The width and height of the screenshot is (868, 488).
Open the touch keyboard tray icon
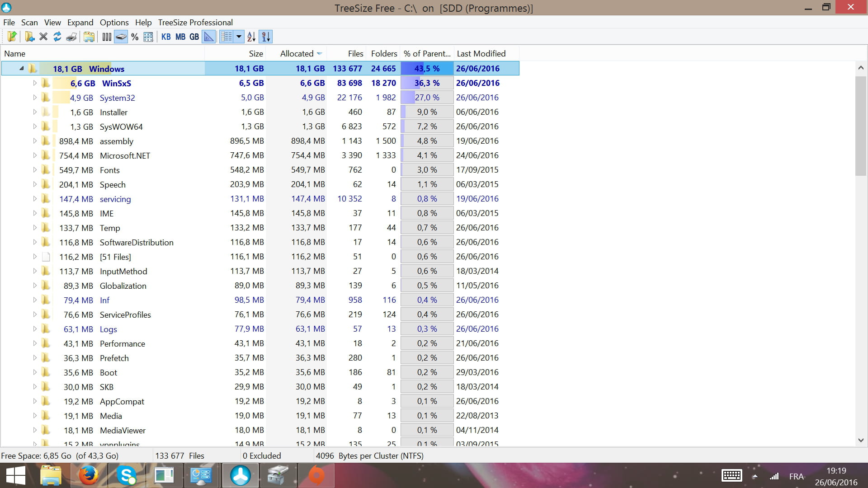point(731,476)
